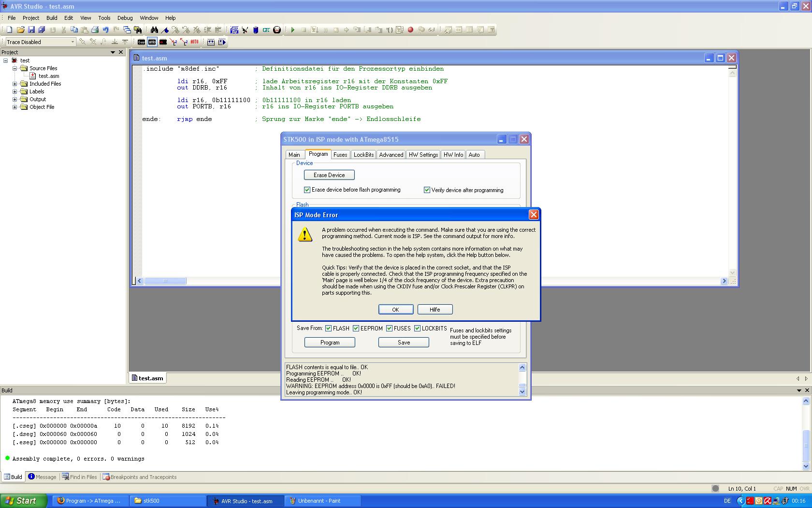Open the Trace Disabled dropdown
Screen dimensions: 812x508
click(x=72, y=42)
